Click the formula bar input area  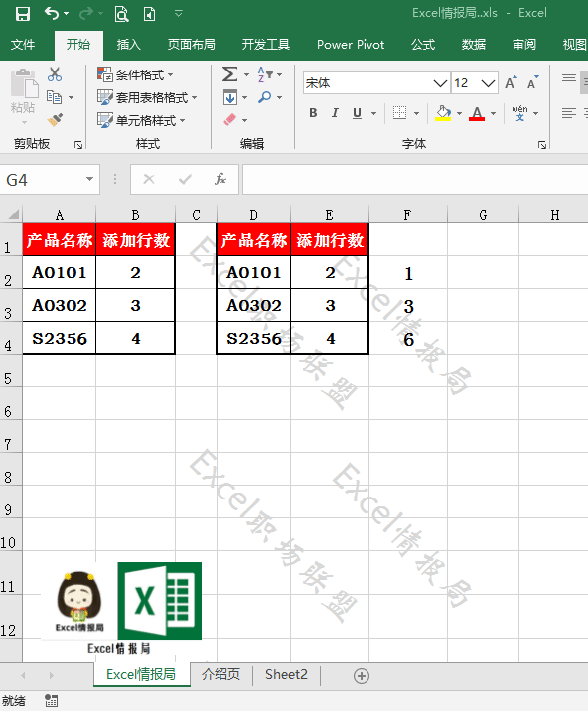pyautogui.click(x=415, y=180)
